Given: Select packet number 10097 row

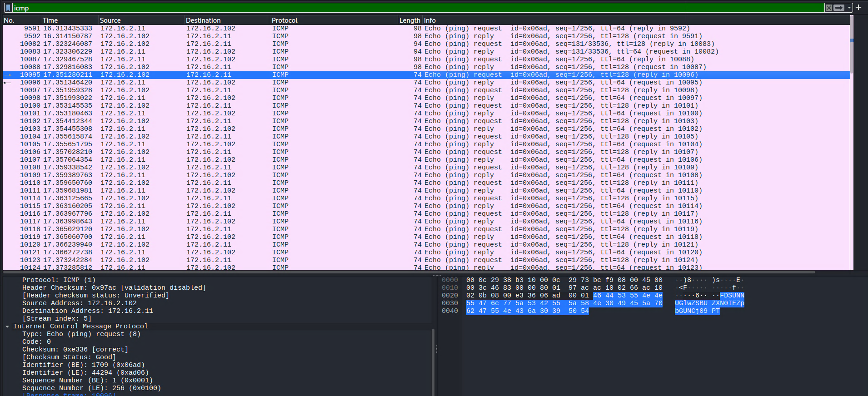Looking at the screenshot, I should [426, 90].
